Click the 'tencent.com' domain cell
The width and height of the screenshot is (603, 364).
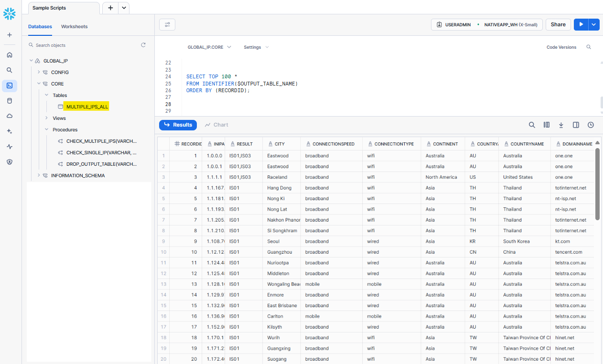coord(573,252)
